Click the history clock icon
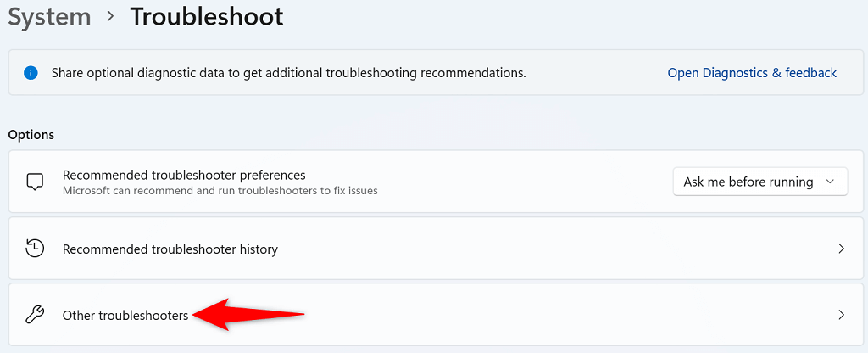 click(35, 249)
